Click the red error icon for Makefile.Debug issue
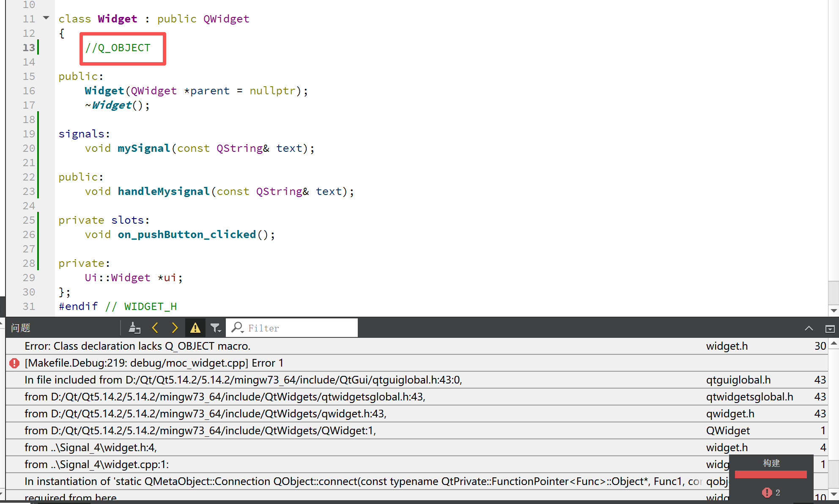The height and width of the screenshot is (504, 839). tap(14, 363)
